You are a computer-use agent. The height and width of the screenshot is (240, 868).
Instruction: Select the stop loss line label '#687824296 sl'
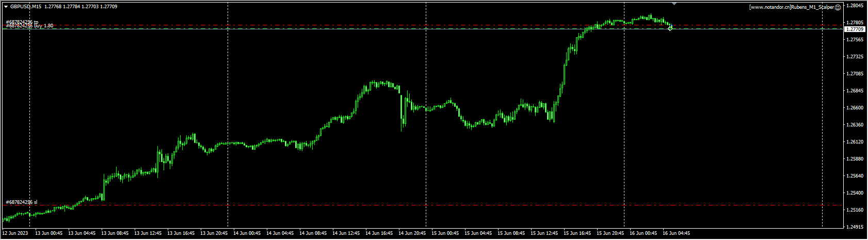pyautogui.click(x=22, y=202)
